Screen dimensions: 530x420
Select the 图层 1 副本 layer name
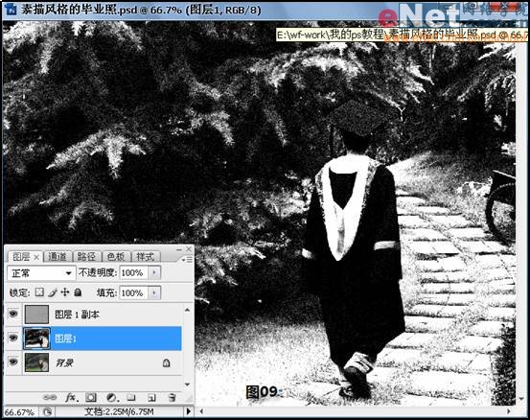coord(77,315)
